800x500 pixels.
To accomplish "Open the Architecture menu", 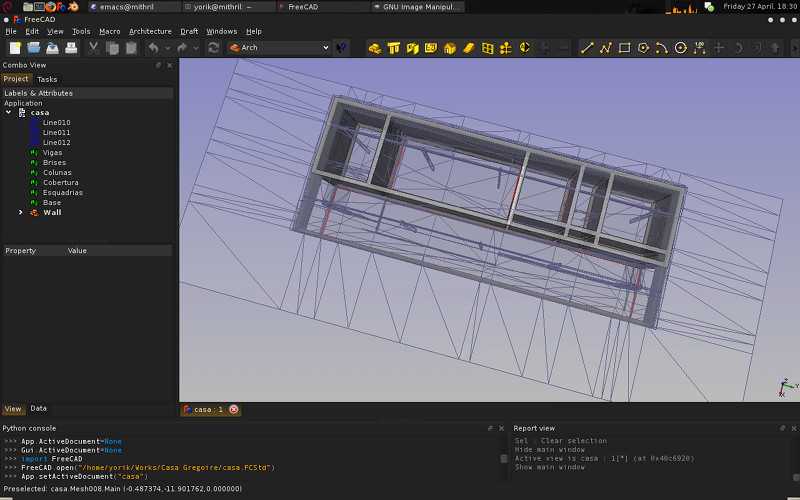I will (150, 31).
